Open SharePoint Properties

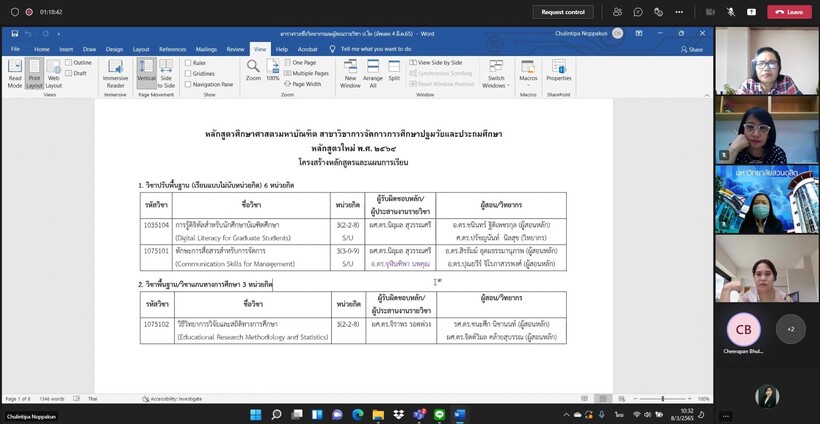[x=559, y=70]
